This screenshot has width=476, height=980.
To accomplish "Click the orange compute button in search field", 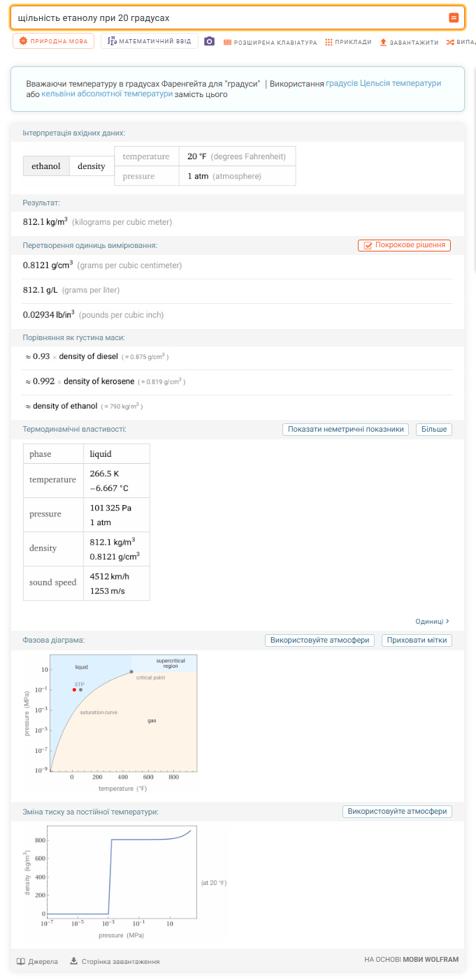I will (x=454, y=17).
